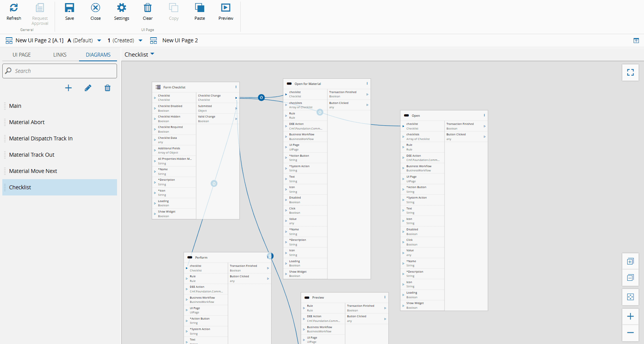Zoom out on the diagram canvas

point(630,333)
